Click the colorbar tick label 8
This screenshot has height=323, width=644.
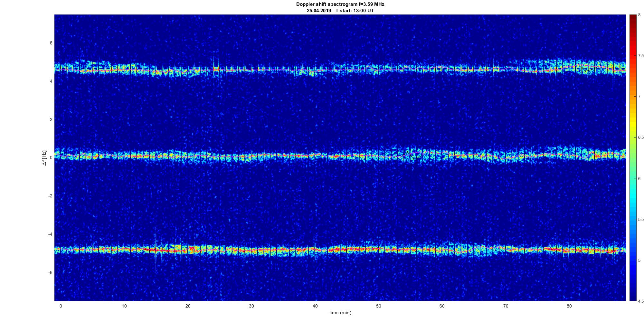[x=639, y=15]
